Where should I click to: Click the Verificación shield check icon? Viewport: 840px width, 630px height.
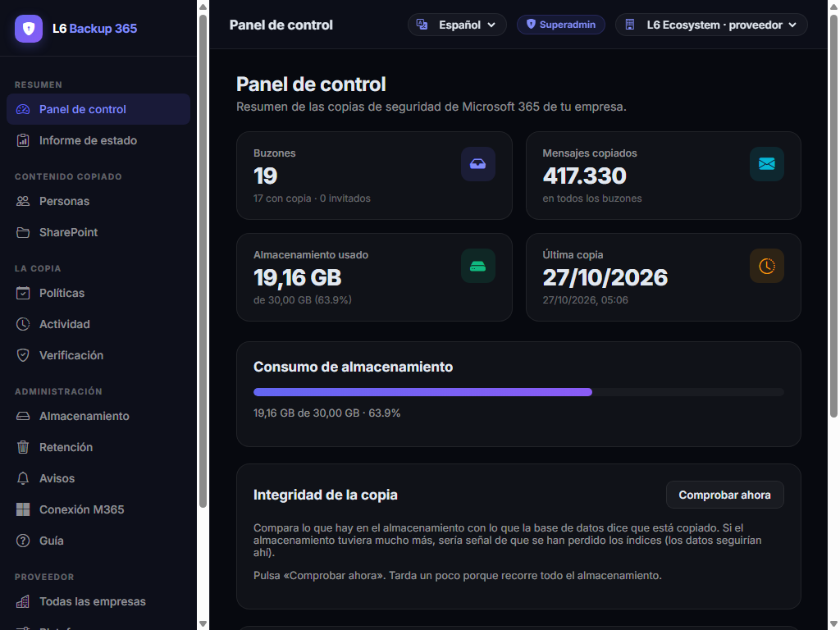[23, 355]
